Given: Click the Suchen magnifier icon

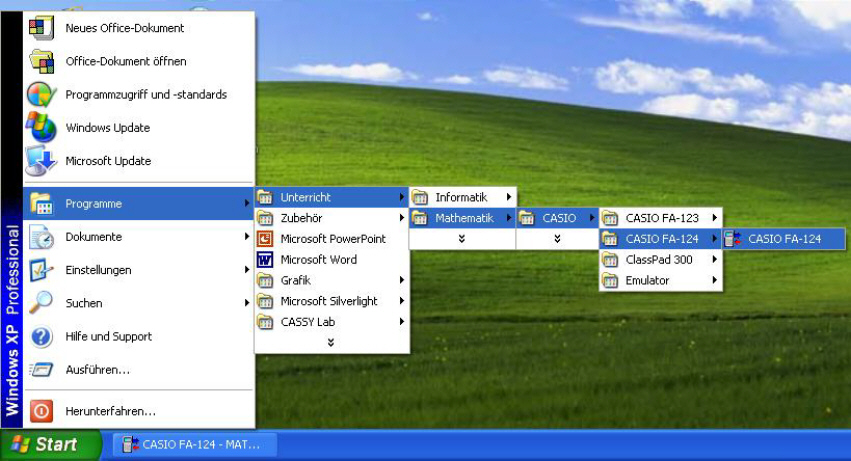Looking at the screenshot, I should click(41, 303).
